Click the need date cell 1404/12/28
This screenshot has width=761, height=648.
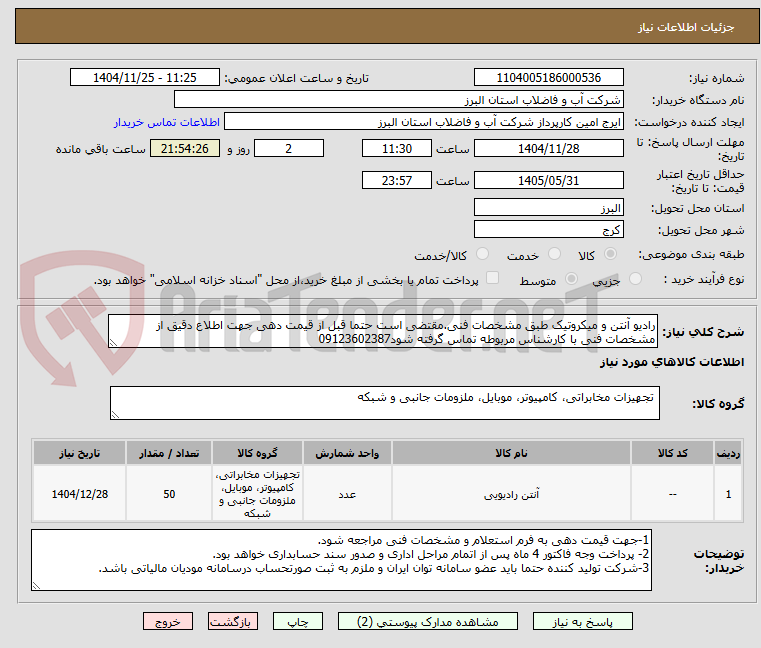tap(80, 494)
